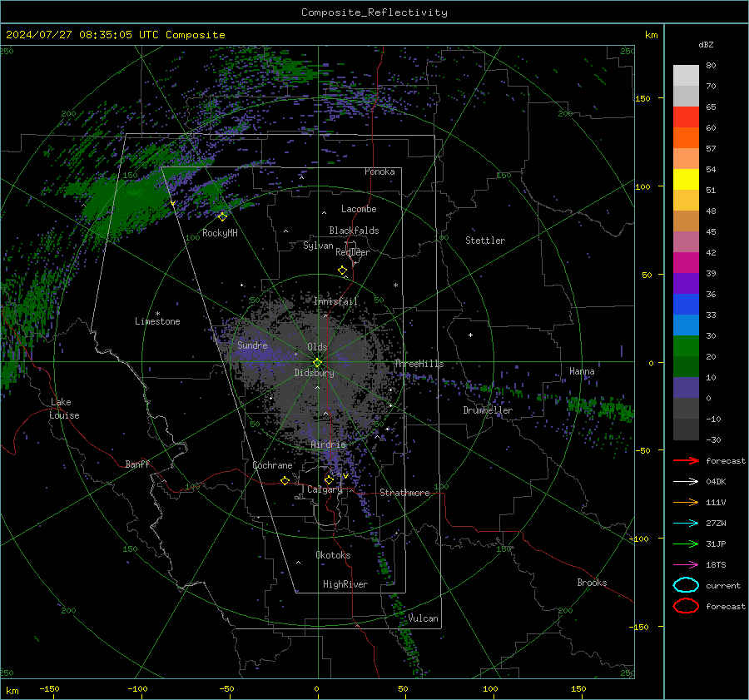Click the Ponoka city label

pos(379,171)
